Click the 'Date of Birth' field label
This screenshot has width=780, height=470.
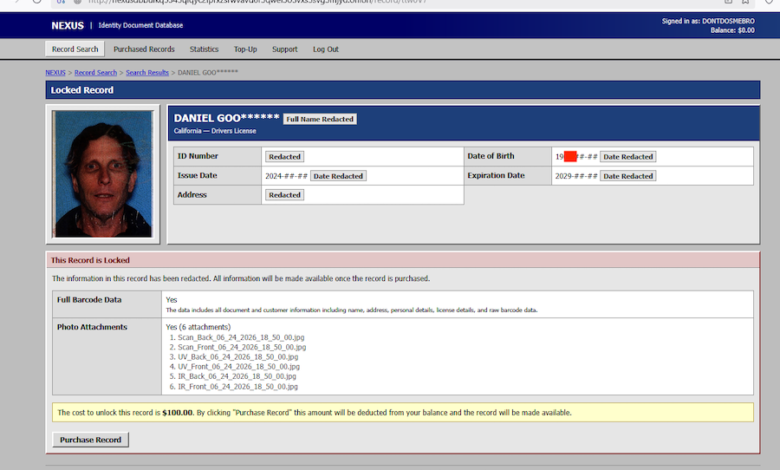[x=490, y=156]
